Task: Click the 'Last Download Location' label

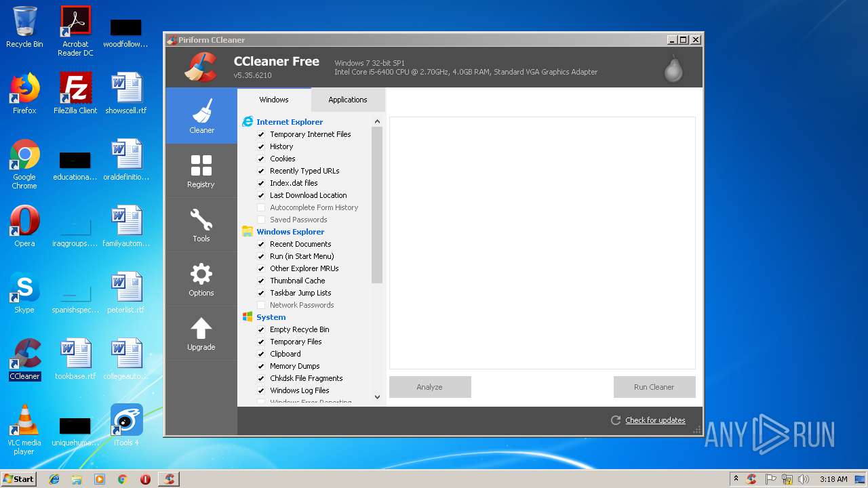Action: tap(309, 195)
